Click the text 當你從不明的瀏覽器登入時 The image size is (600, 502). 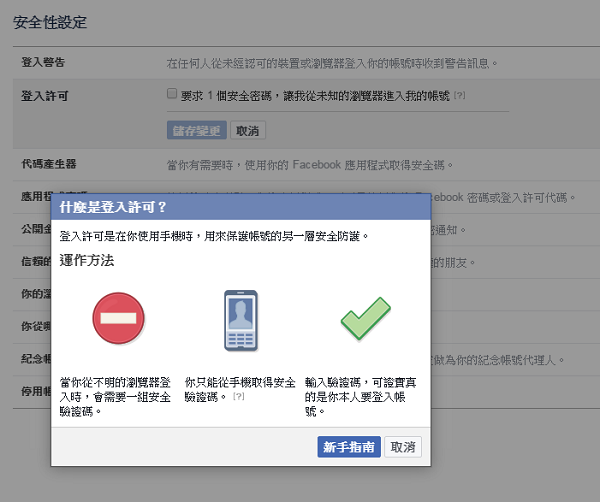click(115, 397)
